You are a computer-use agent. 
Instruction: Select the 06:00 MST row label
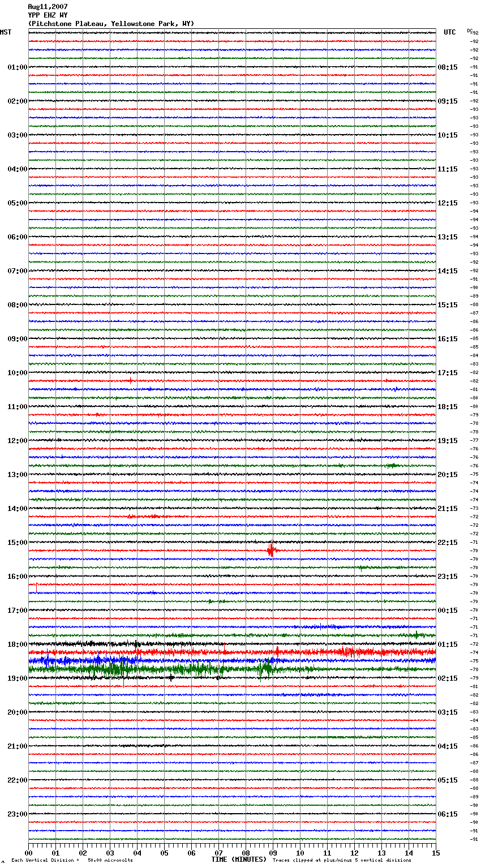point(18,237)
